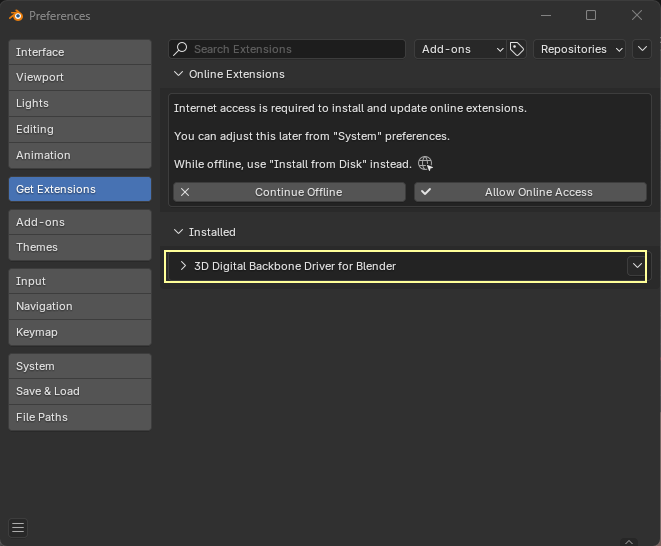Viewport: 661px width, 546px height.
Task: Open the File Paths tab
Action: point(80,418)
